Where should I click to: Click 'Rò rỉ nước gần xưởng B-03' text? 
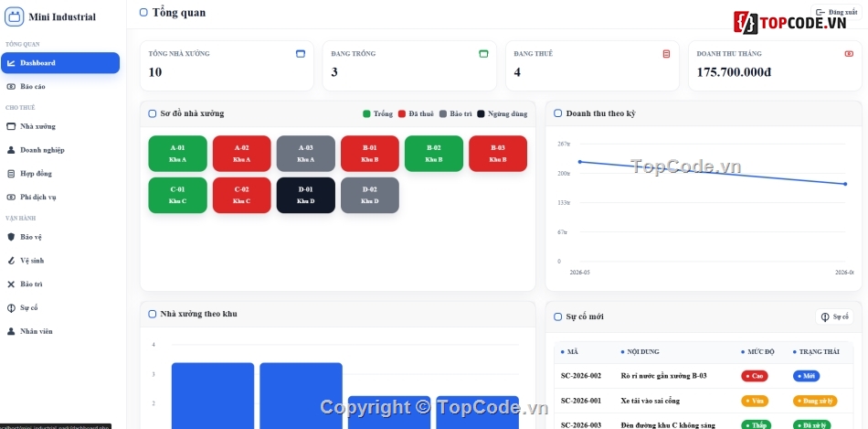663,376
